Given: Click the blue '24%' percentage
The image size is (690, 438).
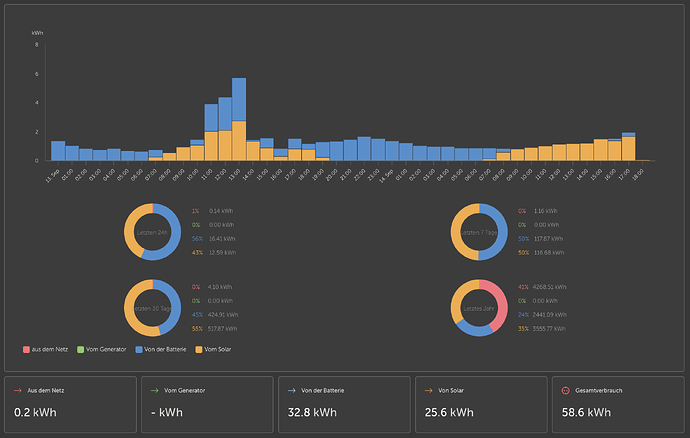Looking at the screenshot, I should (x=523, y=315).
